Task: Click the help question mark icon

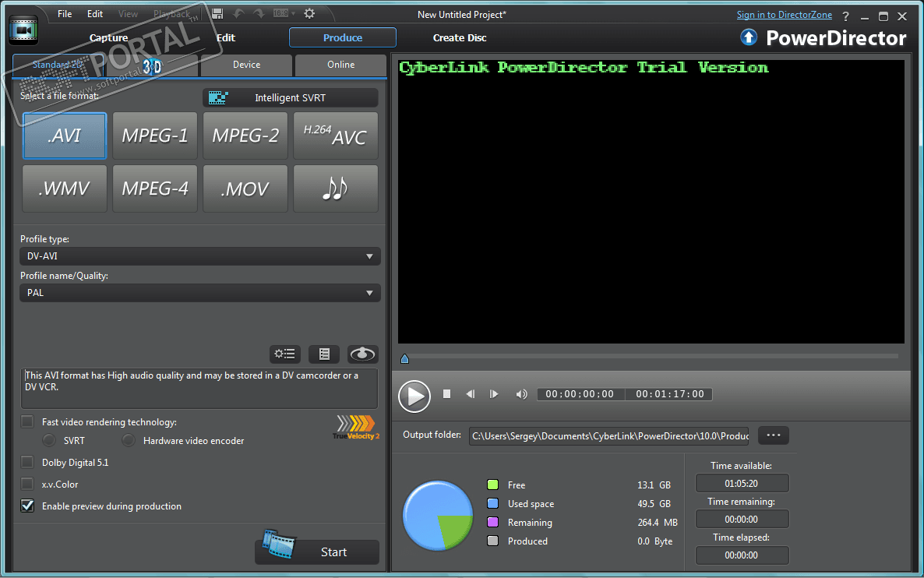Action: tap(845, 16)
